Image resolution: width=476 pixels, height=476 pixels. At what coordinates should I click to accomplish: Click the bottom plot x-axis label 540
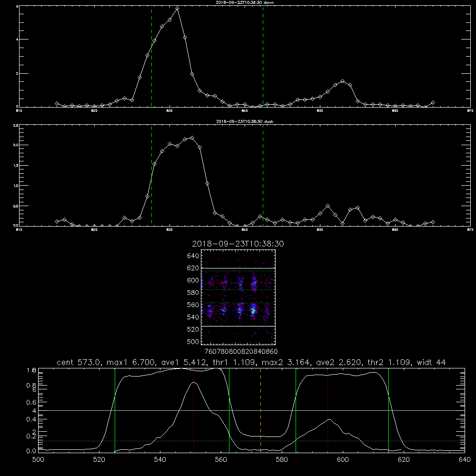tap(160, 460)
